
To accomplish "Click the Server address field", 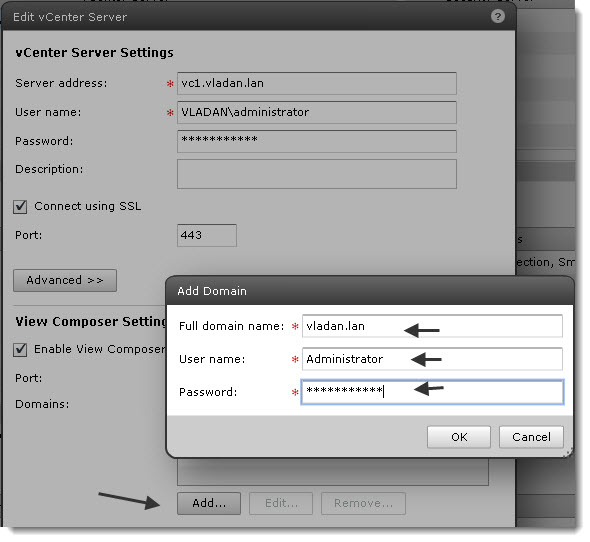I will 317,83.
